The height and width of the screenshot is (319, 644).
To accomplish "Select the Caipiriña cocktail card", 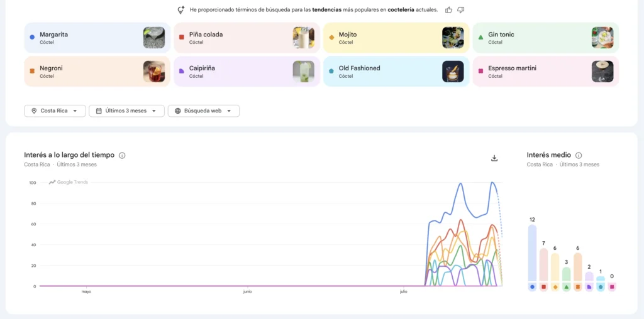I will point(247,72).
